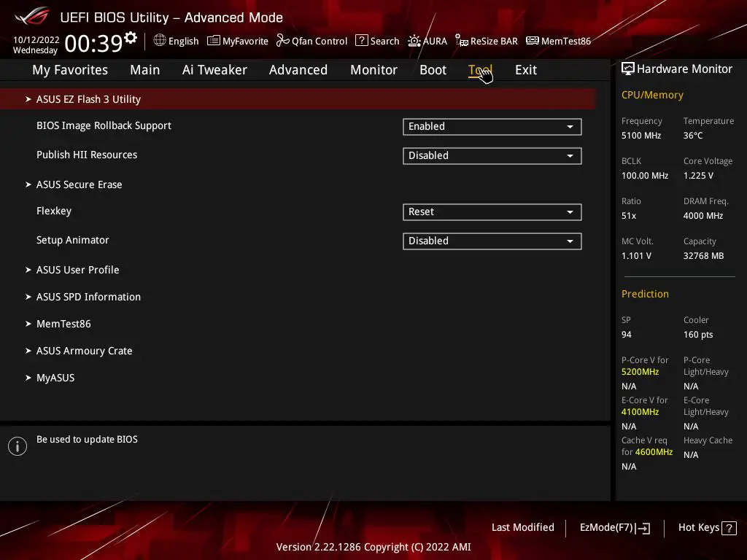747x560 pixels.
Task: Open Hot Keys help
Action: click(707, 528)
